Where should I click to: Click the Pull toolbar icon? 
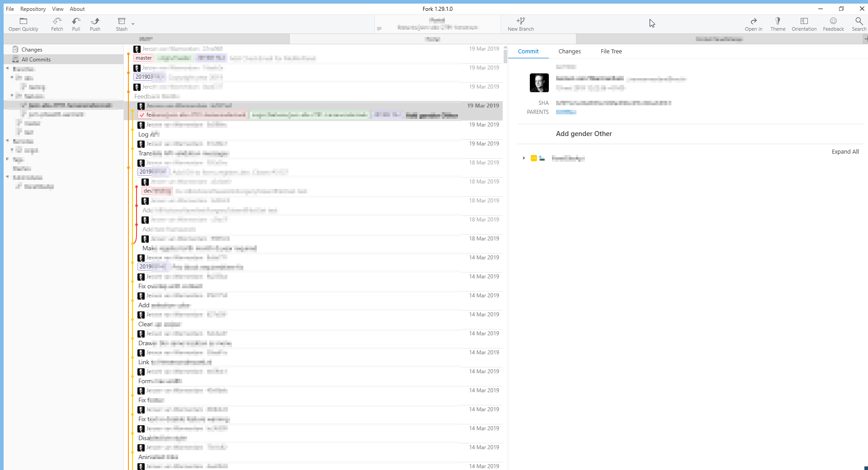75,24
